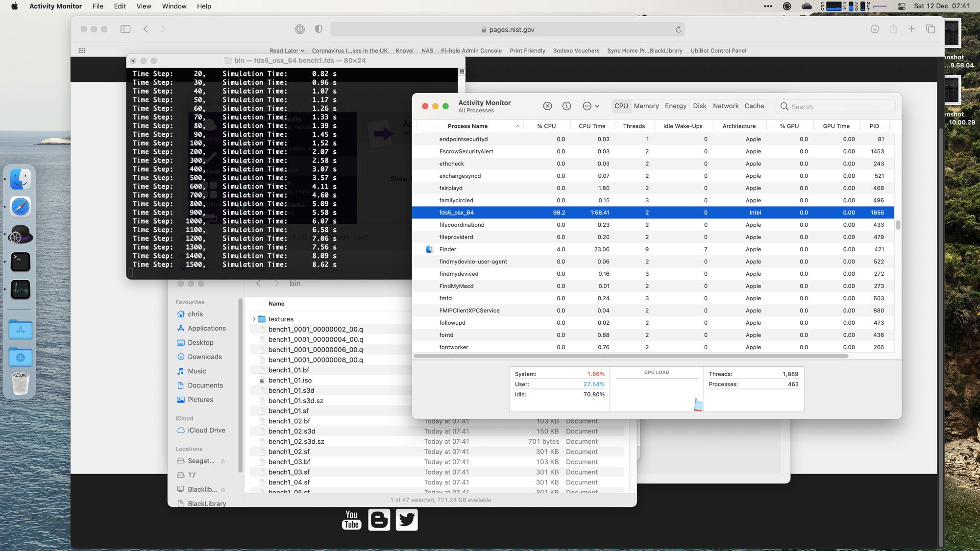
Task: Open the Twitter link icon
Action: pyautogui.click(x=407, y=520)
